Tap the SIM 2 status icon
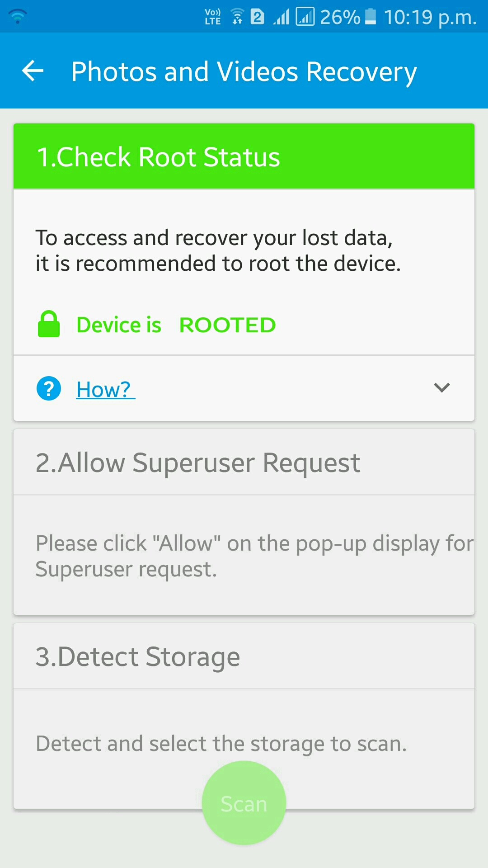The image size is (488, 868). click(x=258, y=17)
